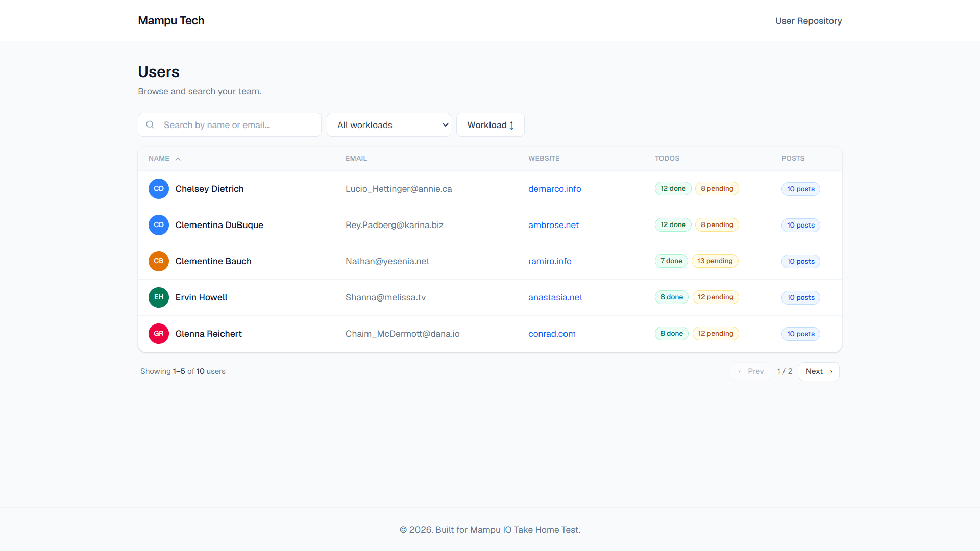Viewport: 980px width, 551px height.
Task: Focus the search by name or email field
Action: pos(230,125)
